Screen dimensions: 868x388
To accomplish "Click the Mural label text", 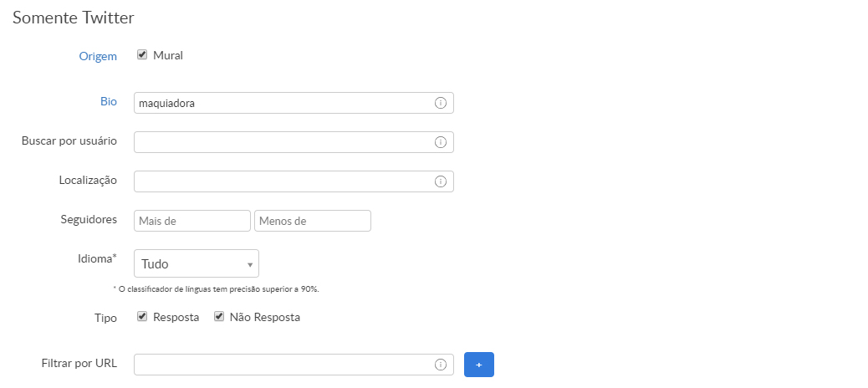I will click(168, 55).
